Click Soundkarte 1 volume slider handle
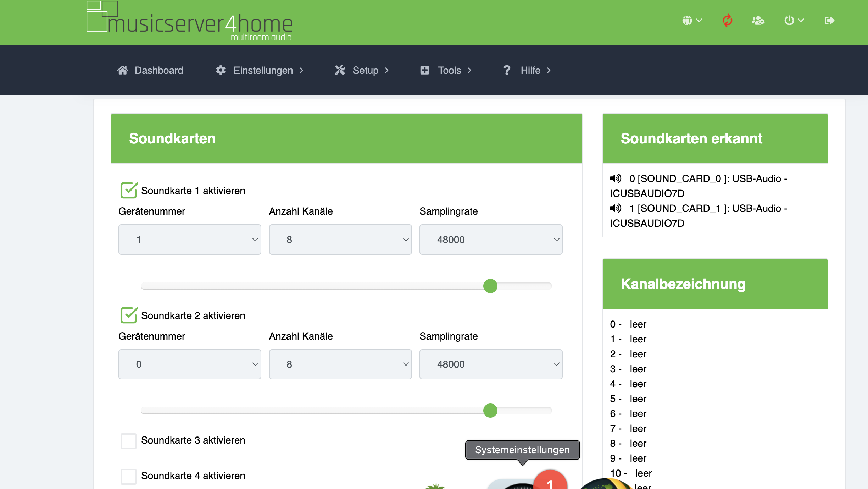Viewport: 868px width, 489px height. coord(490,286)
